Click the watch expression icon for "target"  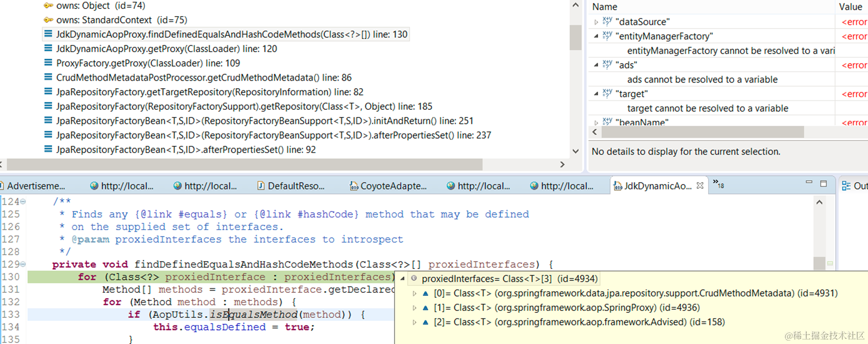tap(607, 93)
